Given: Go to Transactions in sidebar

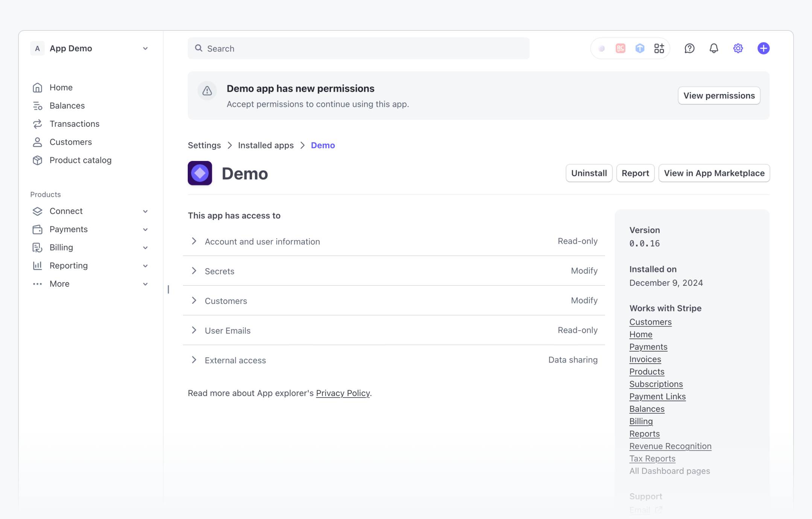Looking at the screenshot, I should [x=74, y=124].
